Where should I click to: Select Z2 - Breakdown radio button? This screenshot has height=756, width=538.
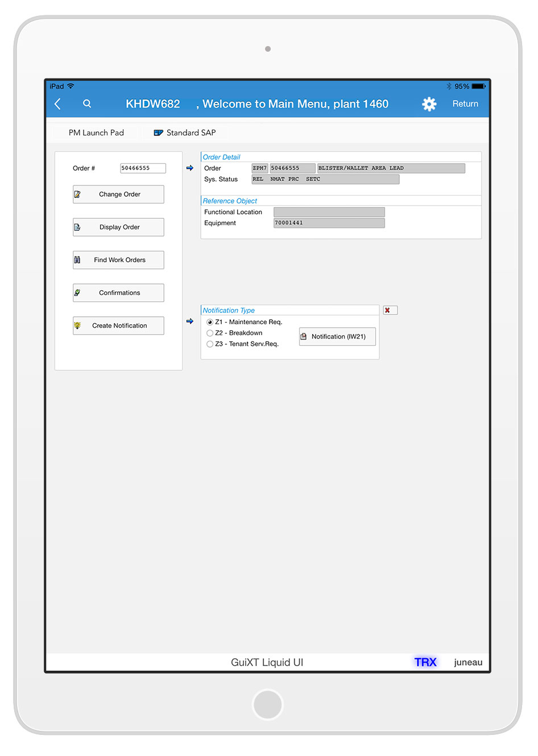click(x=210, y=333)
